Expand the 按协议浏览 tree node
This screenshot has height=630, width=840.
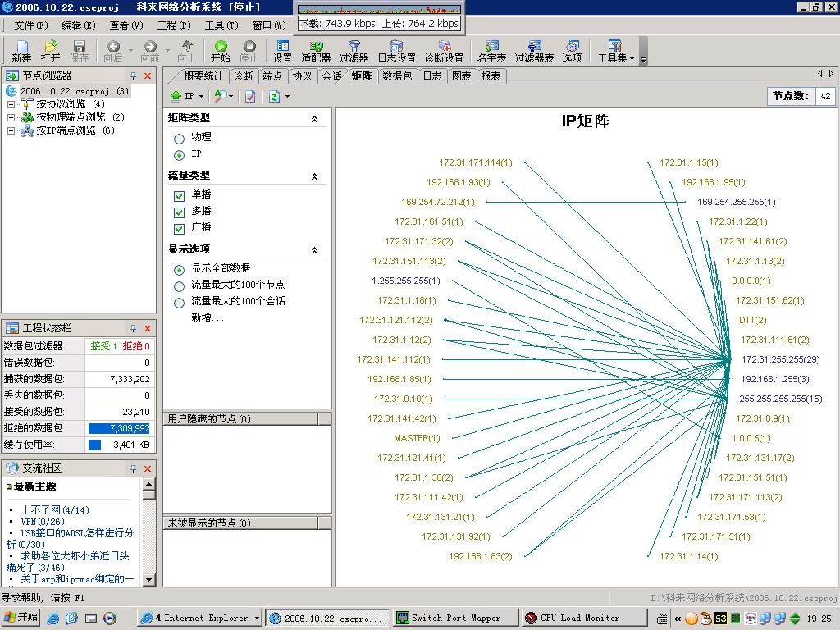click(11, 104)
